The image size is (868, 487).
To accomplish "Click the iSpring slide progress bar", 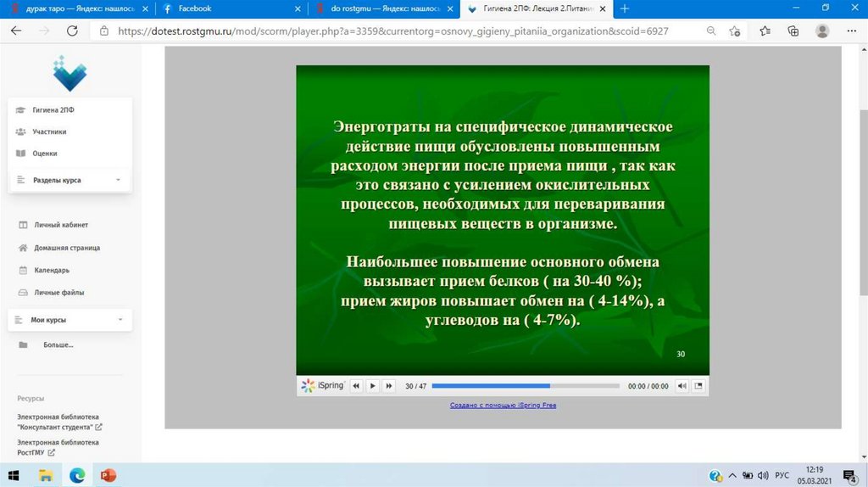I will coord(526,385).
